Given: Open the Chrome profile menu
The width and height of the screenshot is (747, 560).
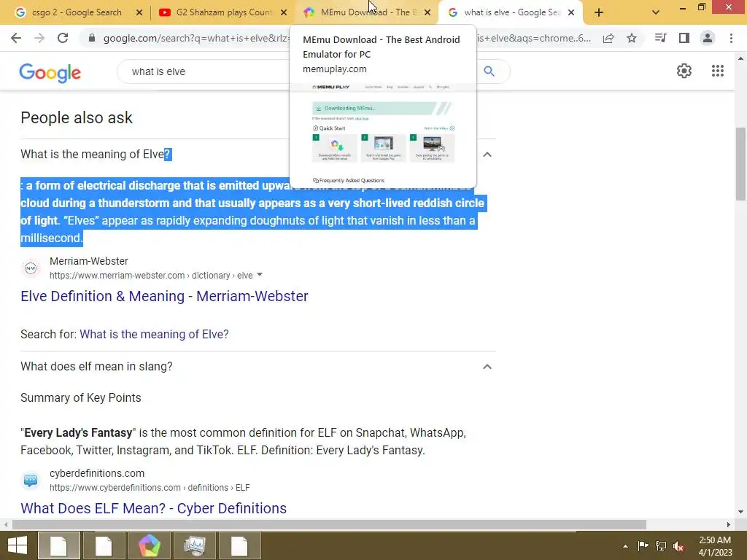Looking at the screenshot, I should tap(708, 38).
